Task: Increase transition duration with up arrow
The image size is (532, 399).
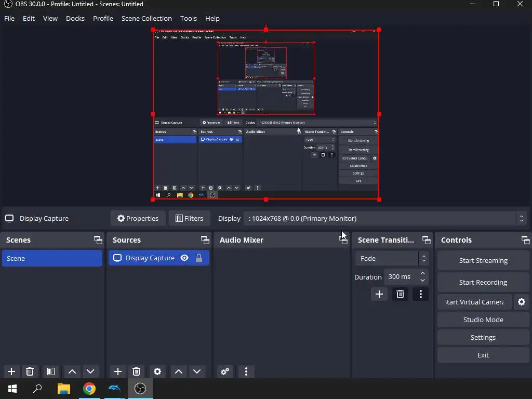Action: [422, 273]
